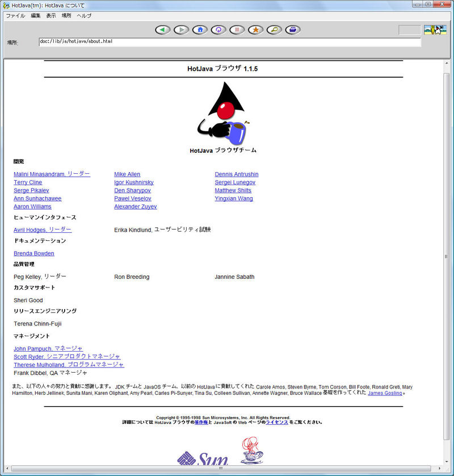Open the Ann Sunhachawee link
454x476 pixels.
tap(37, 199)
